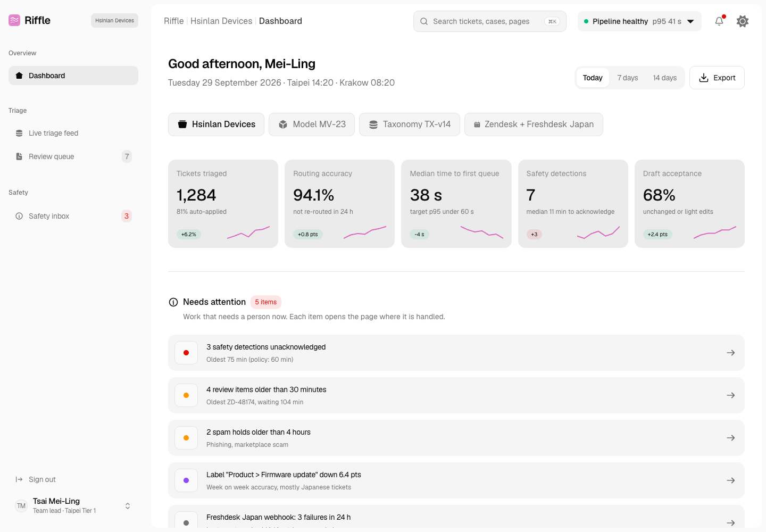Image resolution: width=766 pixels, height=532 pixels.
Task: Open arrow for safety detections unacknowledged
Action: 731,353
